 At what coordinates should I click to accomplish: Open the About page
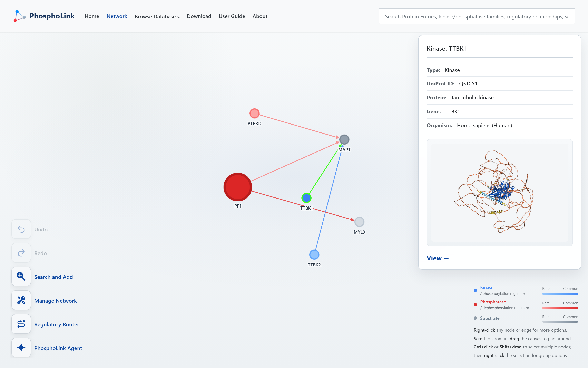pyautogui.click(x=260, y=16)
